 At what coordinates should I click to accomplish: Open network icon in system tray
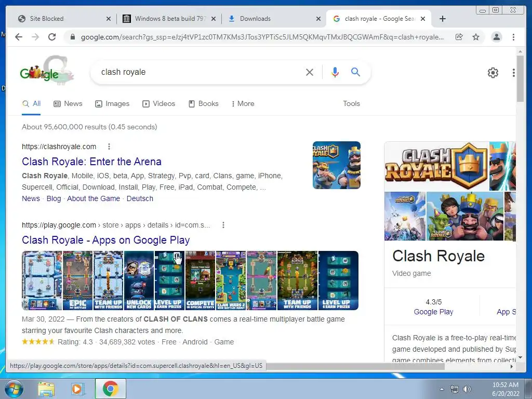click(x=454, y=389)
